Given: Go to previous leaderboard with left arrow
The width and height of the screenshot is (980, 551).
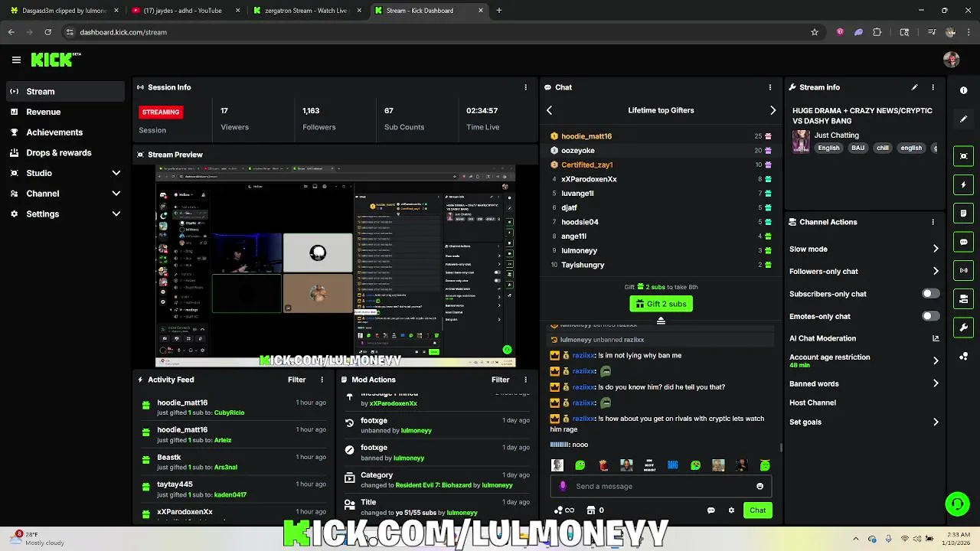Looking at the screenshot, I should point(549,110).
